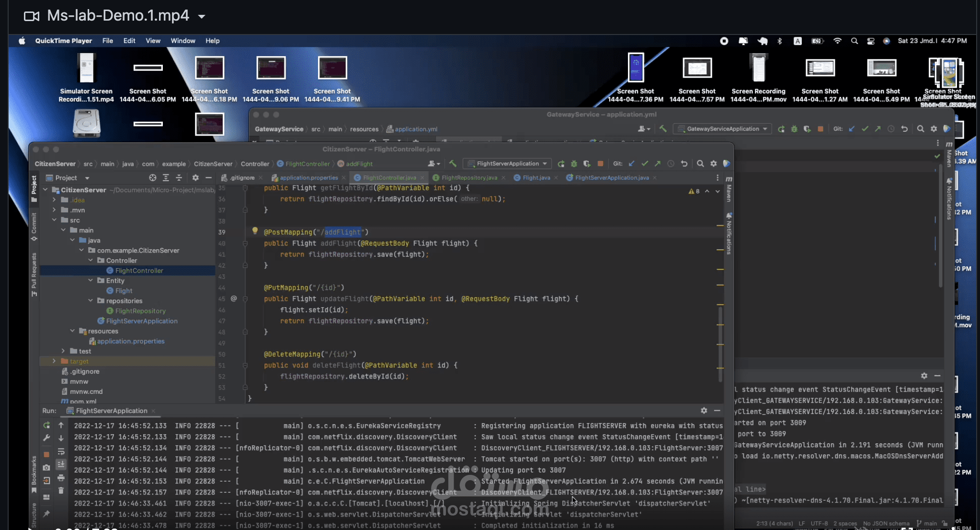Clear console output with trash icon
The height and width of the screenshot is (530, 980).
point(61,491)
